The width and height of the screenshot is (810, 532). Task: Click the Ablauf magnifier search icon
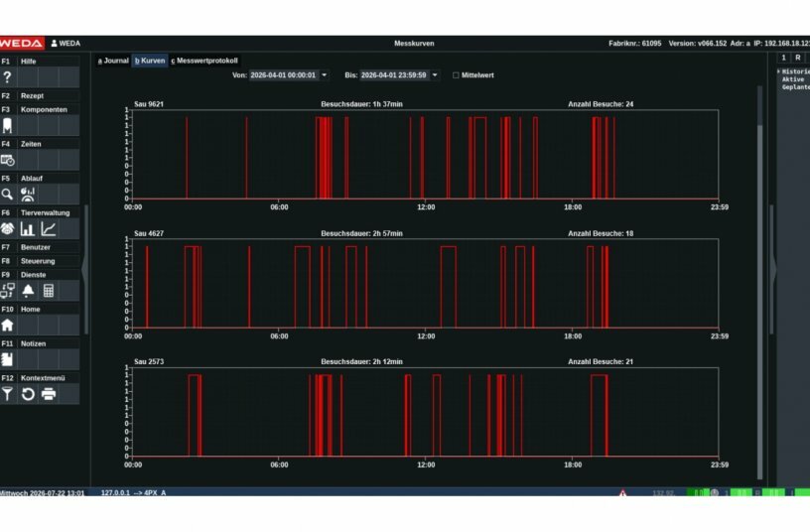(x=7, y=195)
